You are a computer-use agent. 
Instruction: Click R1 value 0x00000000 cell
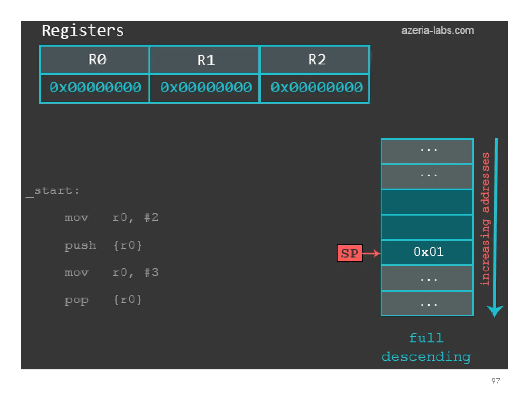pyautogui.click(x=205, y=88)
